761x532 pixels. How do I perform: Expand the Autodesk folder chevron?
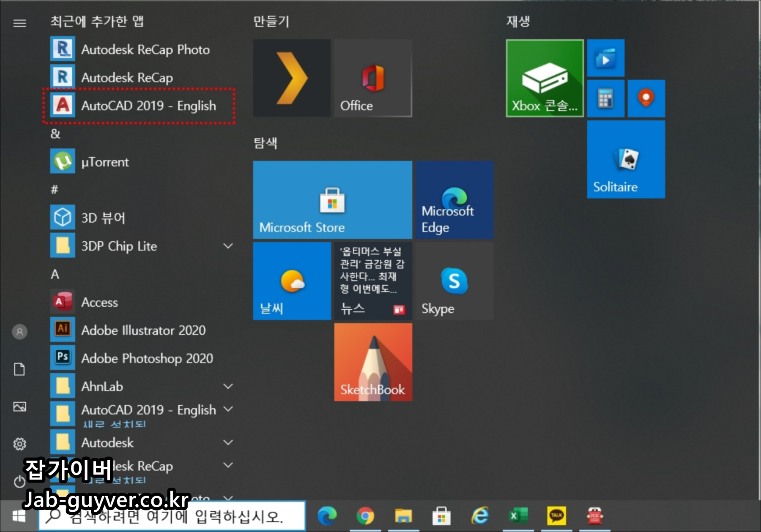(228, 442)
